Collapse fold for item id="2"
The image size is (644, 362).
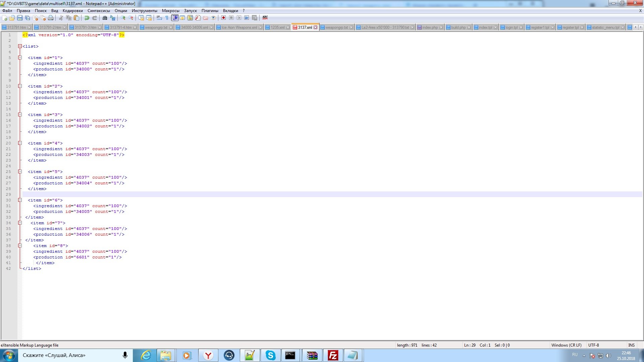(20, 86)
